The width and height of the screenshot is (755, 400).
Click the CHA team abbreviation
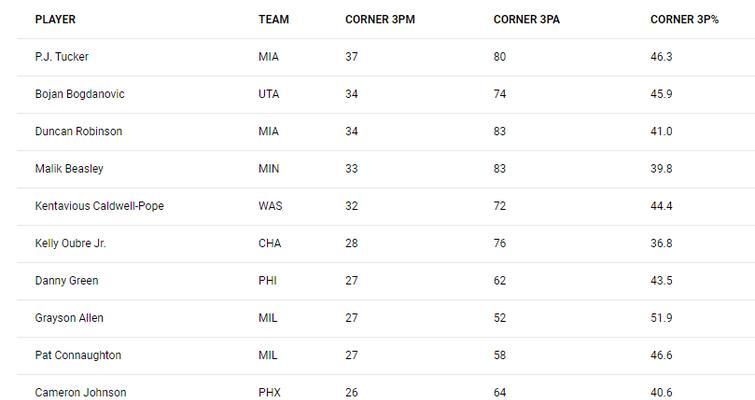270,243
